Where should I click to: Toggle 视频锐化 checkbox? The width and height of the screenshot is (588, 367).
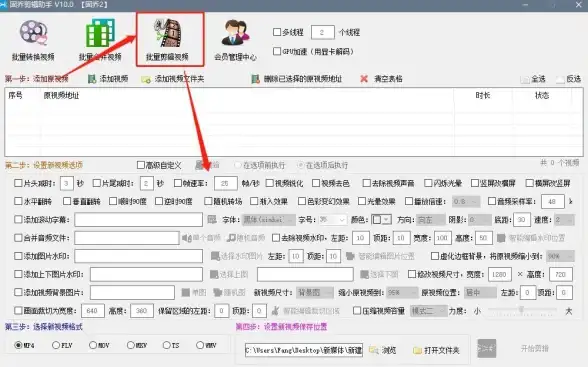point(269,183)
